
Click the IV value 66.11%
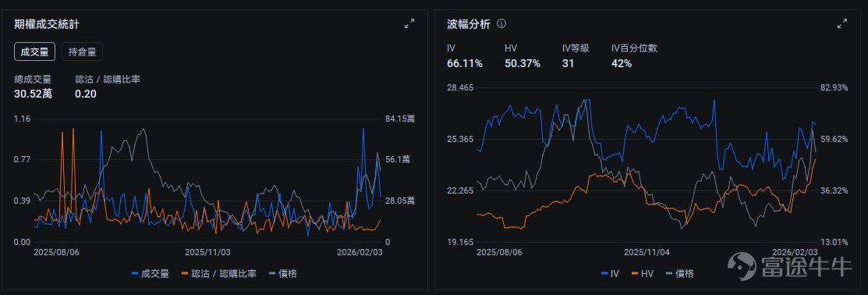[465, 64]
